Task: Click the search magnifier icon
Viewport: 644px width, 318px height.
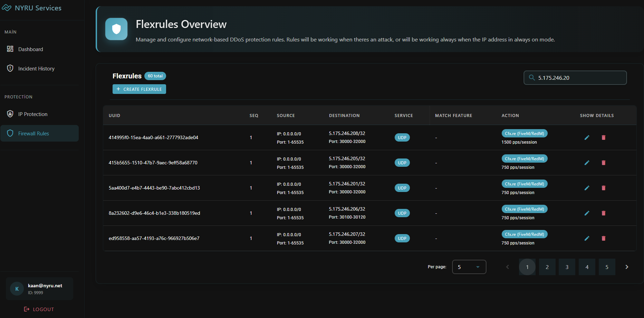Action: click(532, 78)
